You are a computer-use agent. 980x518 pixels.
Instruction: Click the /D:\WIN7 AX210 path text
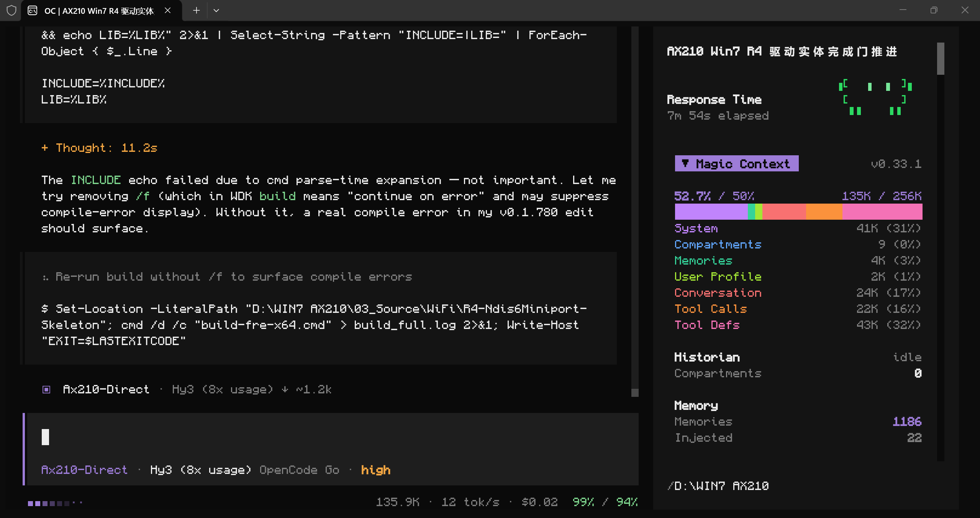[x=718, y=486]
